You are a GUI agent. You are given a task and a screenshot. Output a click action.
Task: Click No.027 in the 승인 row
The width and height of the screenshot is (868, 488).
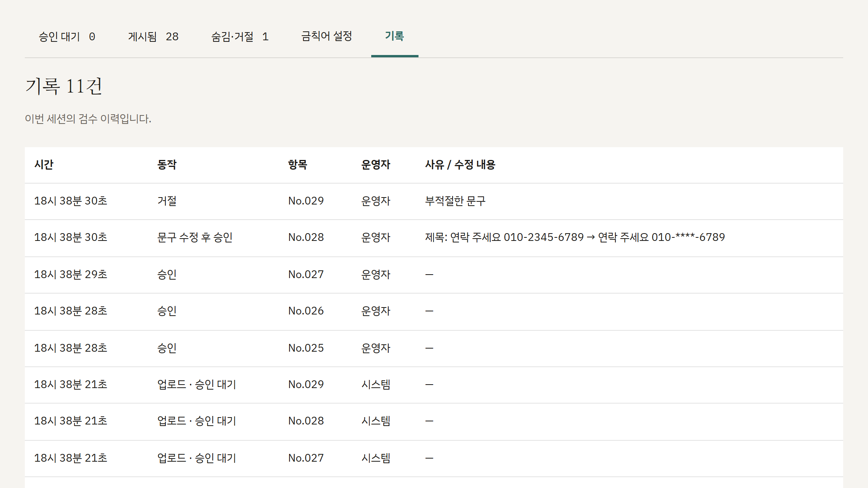pos(306,275)
